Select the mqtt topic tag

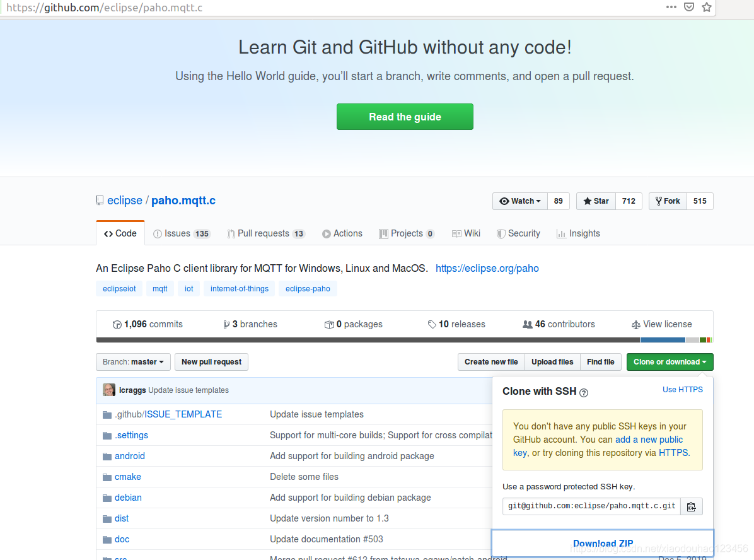(160, 289)
